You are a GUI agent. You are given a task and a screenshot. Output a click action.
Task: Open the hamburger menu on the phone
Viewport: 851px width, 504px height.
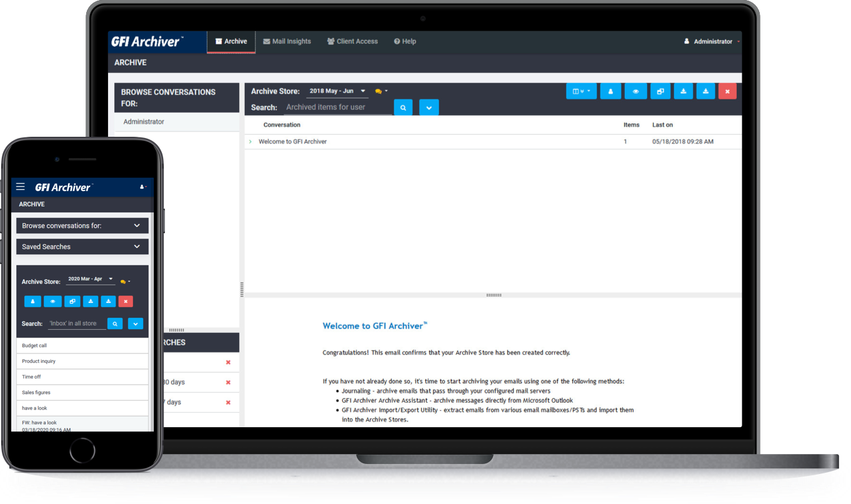pyautogui.click(x=21, y=187)
